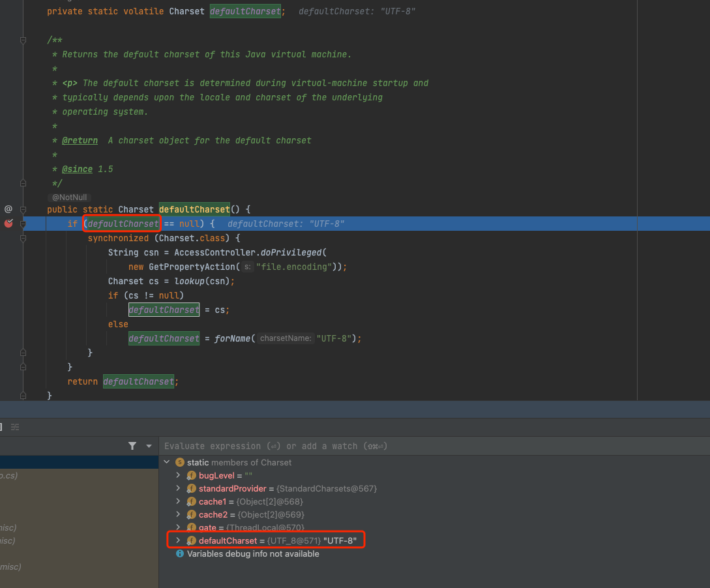
Task: Click the static members 's' icon
Action: point(180,462)
